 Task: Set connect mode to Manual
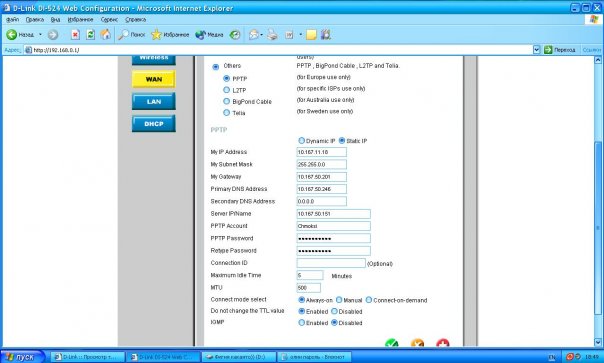coord(339,300)
